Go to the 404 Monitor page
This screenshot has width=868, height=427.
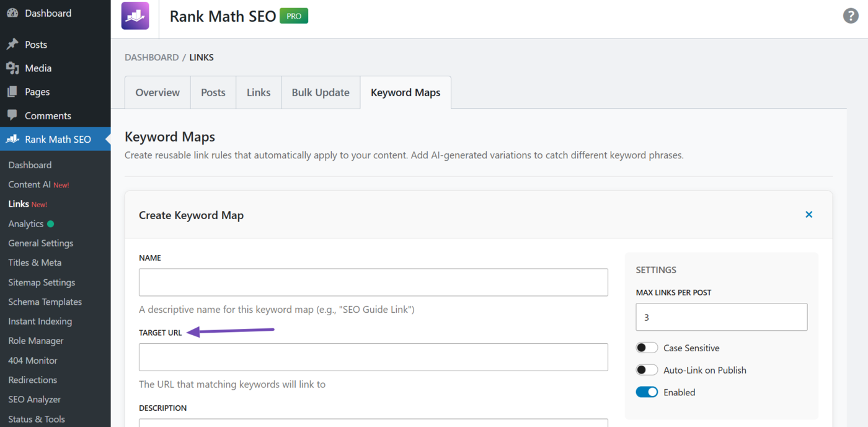32,360
